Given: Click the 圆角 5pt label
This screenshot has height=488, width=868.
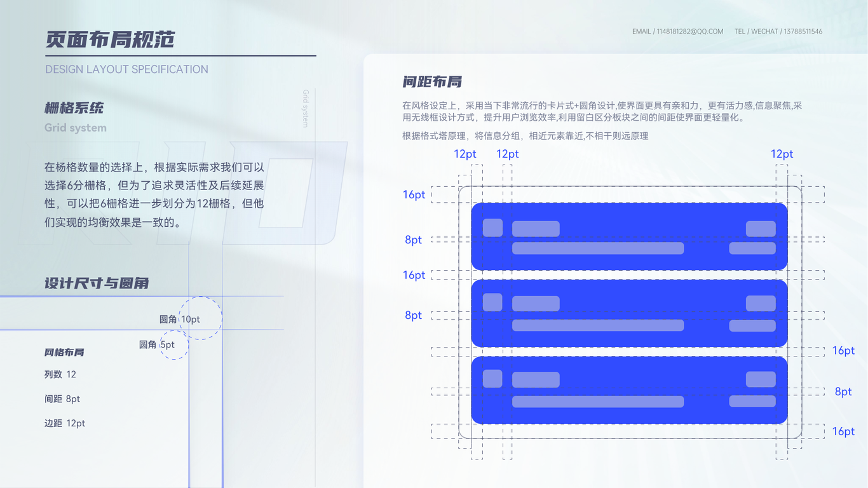Looking at the screenshot, I should tap(157, 344).
